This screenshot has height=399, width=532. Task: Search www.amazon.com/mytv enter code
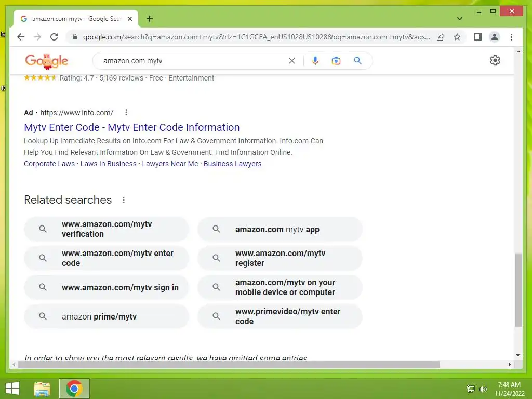(106, 258)
